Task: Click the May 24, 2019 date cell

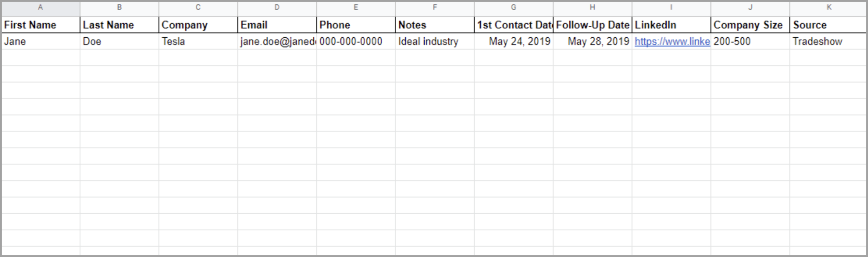Action: point(513,42)
